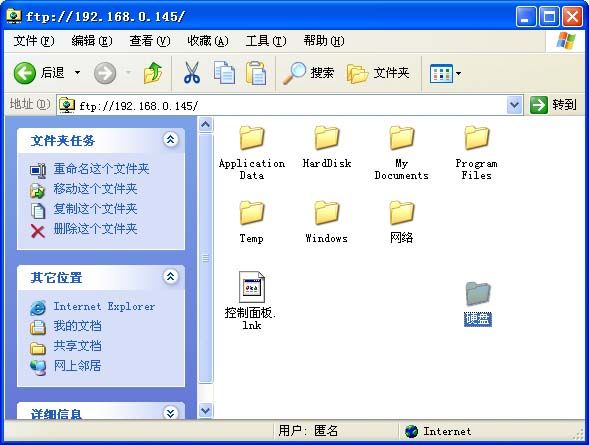Click 复制这个文件夹 link
This screenshot has width=589, height=445.
pyautogui.click(x=95, y=209)
